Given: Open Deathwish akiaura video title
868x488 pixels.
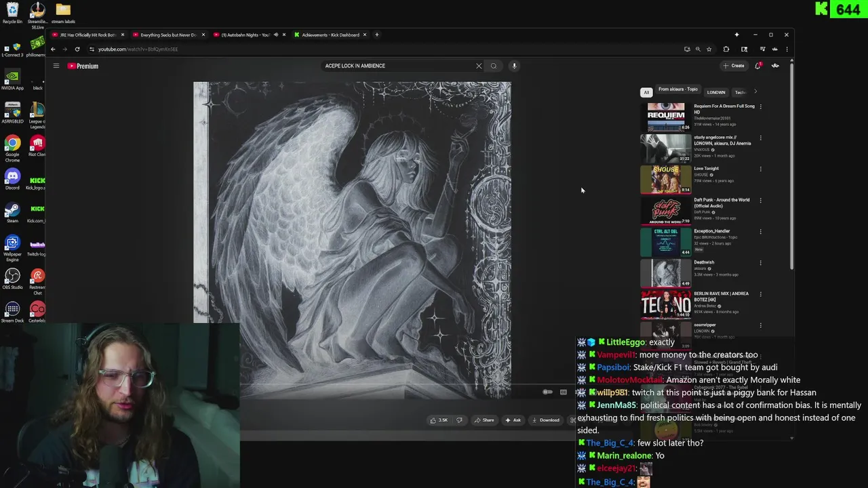Looking at the screenshot, I should 704,262.
